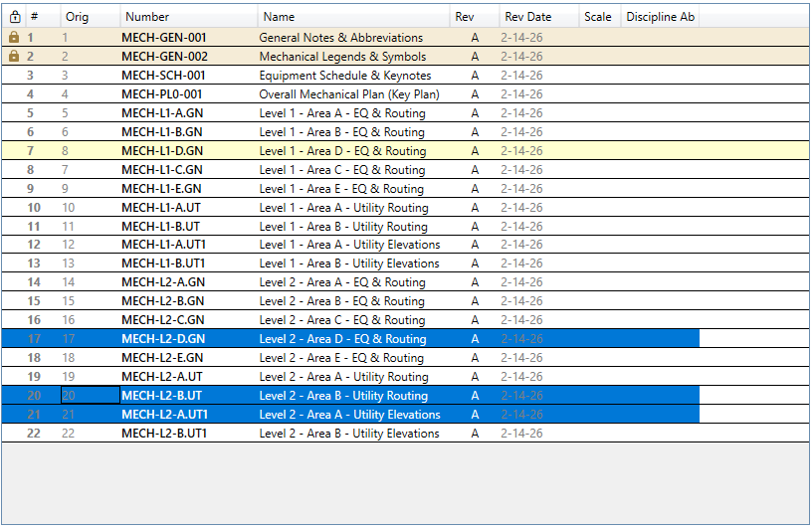812x529 pixels.
Task: Click name 'Level 2 - Area B - Utility Elevations'
Action: tap(349, 434)
